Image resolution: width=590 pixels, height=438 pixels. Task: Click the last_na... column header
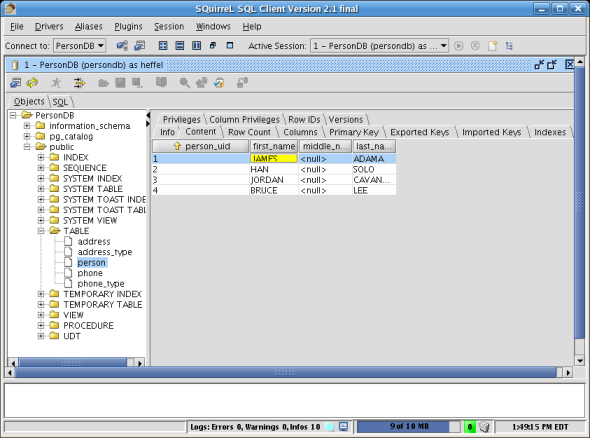pos(374,146)
